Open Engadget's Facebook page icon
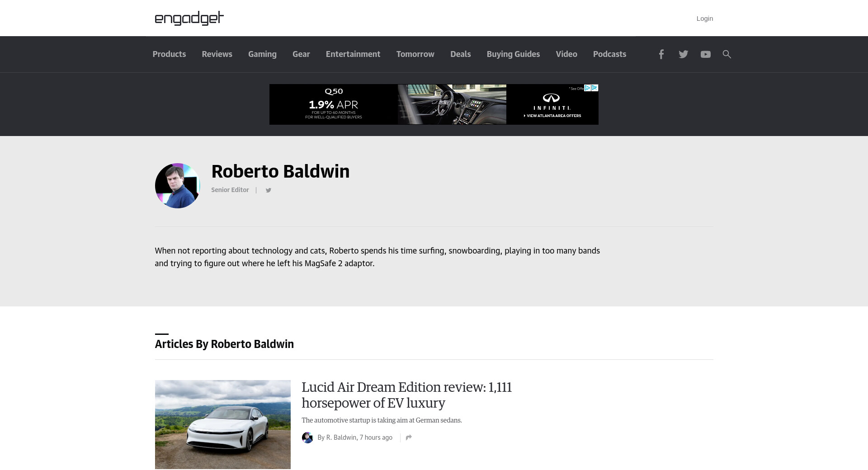This screenshot has height=470, width=868. point(661,54)
